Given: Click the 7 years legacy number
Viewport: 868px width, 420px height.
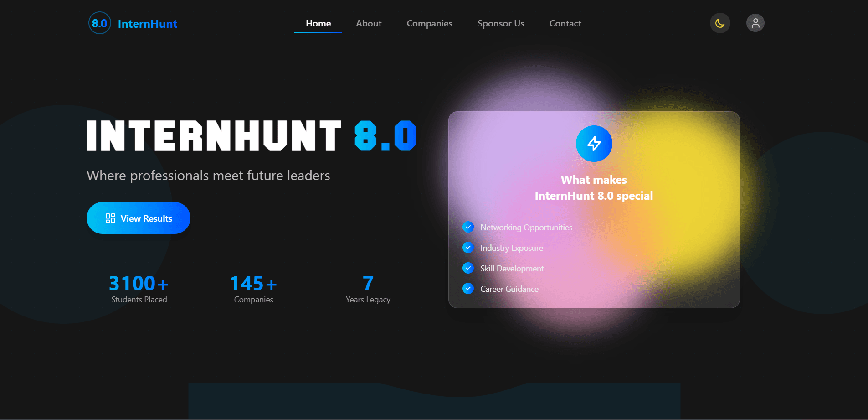Looking at the screenshot, I should click(368, 283).
